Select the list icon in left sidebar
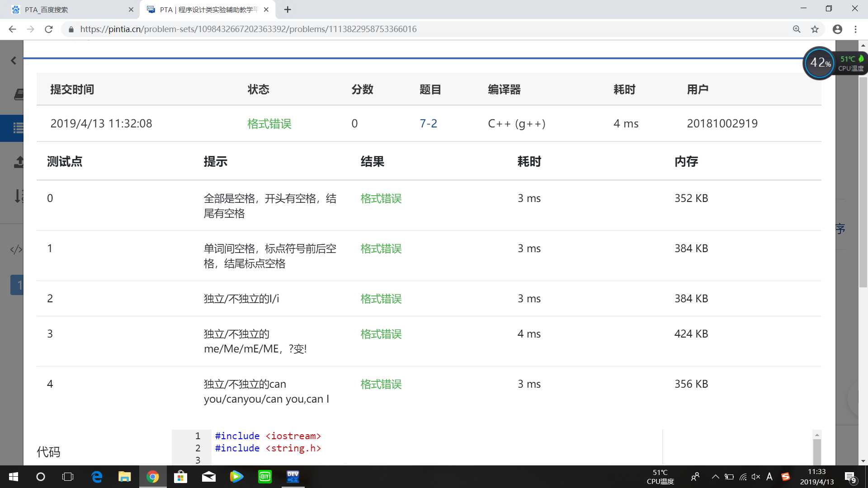The image size is (868, 488). click(x=18, y=128)
